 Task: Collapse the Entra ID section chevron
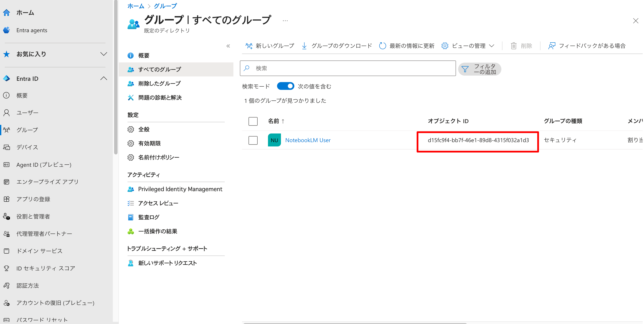(x=104, y=78)
